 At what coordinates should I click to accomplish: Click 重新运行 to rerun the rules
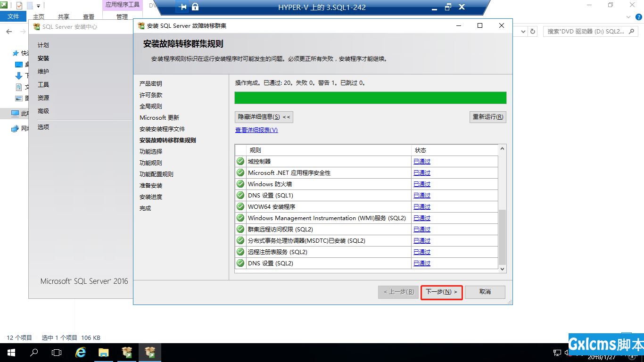click(488, 117)
